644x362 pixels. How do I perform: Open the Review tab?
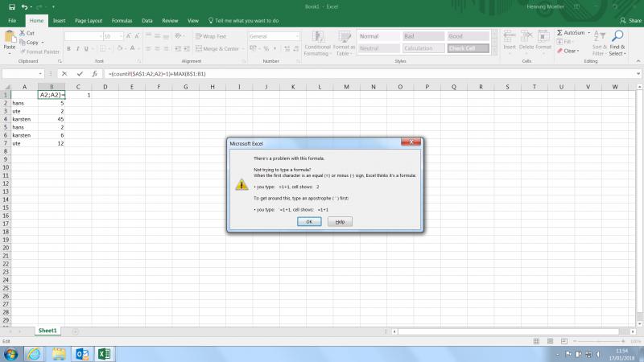click(x=170, y=21)
